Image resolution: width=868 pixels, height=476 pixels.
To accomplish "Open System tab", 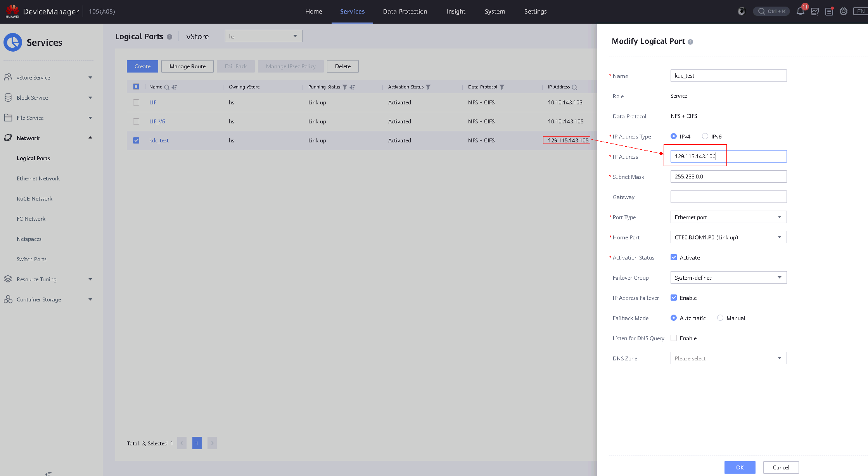I will [x=495, y=11].
